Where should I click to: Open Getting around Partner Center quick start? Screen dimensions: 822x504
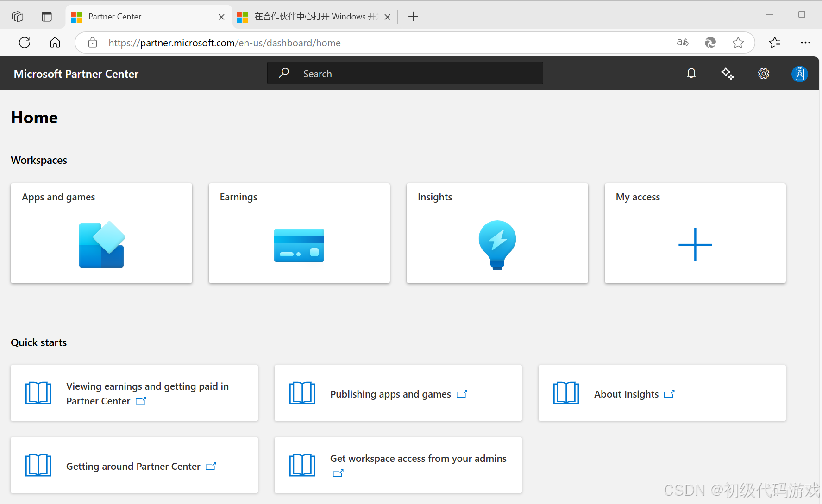134,465
